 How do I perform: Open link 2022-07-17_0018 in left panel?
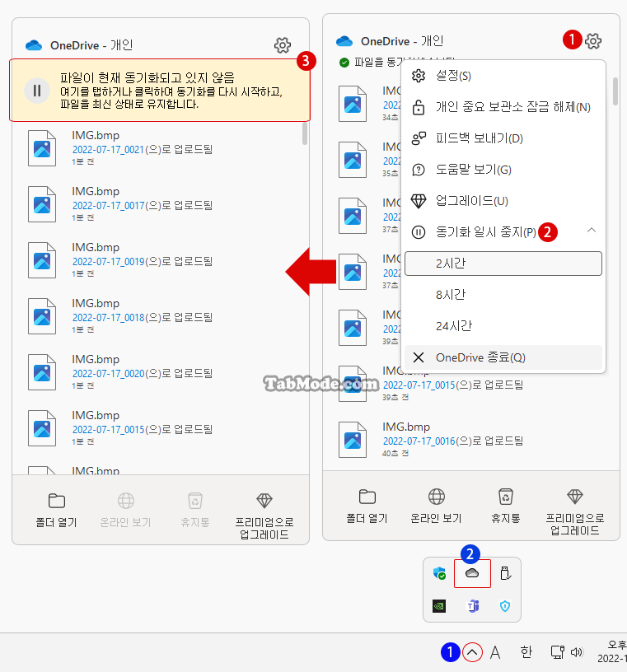click(x=108, y=318)
